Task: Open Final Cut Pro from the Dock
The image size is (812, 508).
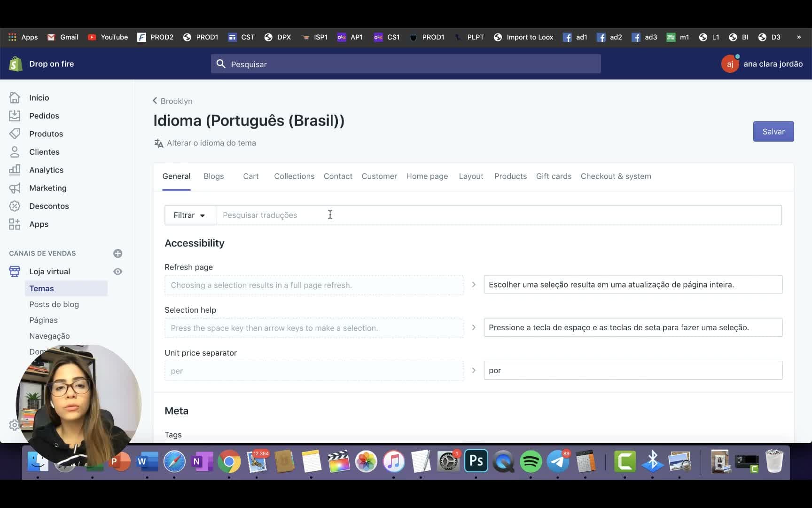Action: [x=339, y=461]
